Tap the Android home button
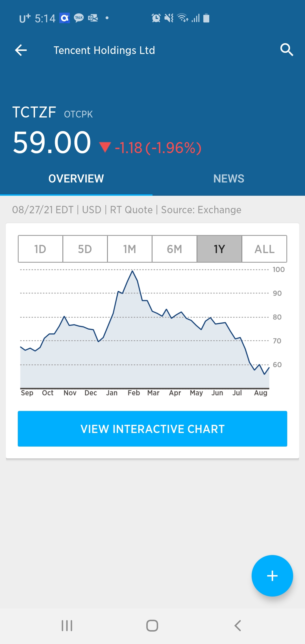The width and height of the screenshot is (305, 644). pos(152,626)
